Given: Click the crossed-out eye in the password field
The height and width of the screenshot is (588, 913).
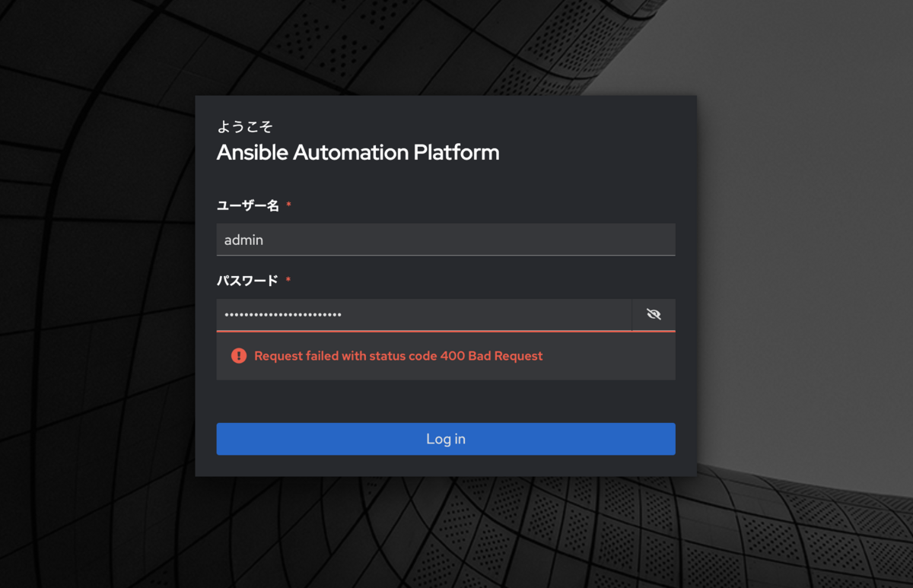Looking at the screenshot, I should [x=653, y=315].
